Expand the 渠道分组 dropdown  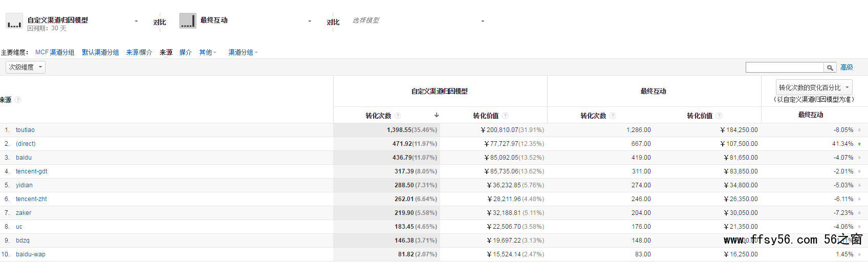coord(243,52)
